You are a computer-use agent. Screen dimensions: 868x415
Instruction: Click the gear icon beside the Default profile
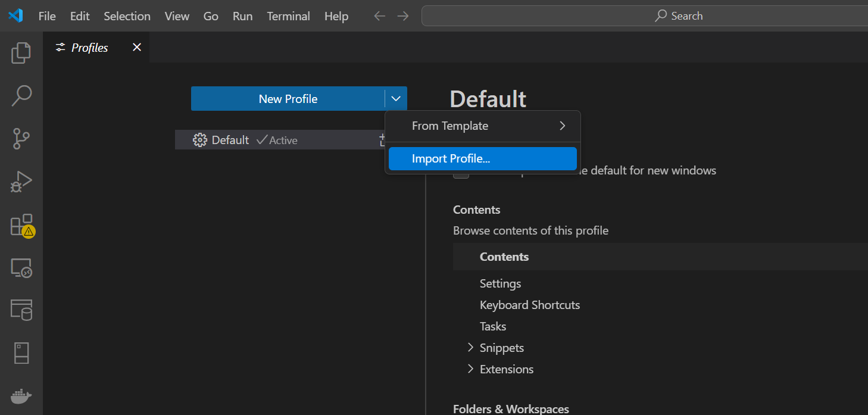199,139
